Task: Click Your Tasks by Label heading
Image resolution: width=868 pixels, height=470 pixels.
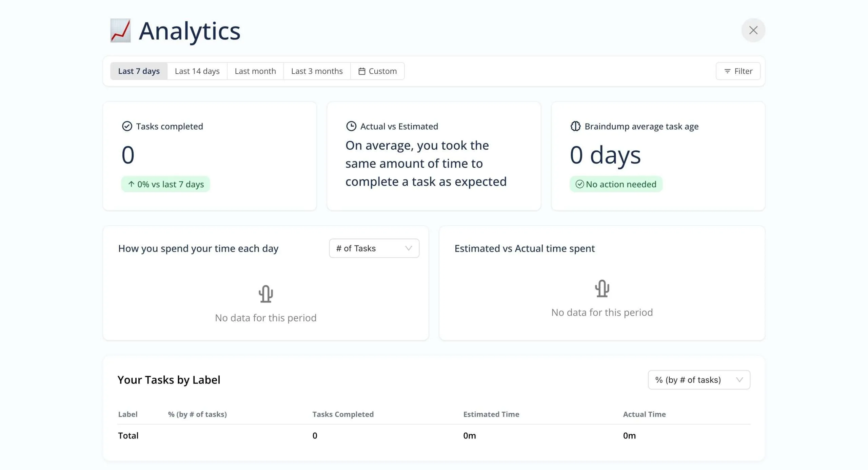Action: pyautogui.click(x=169, y=380)
